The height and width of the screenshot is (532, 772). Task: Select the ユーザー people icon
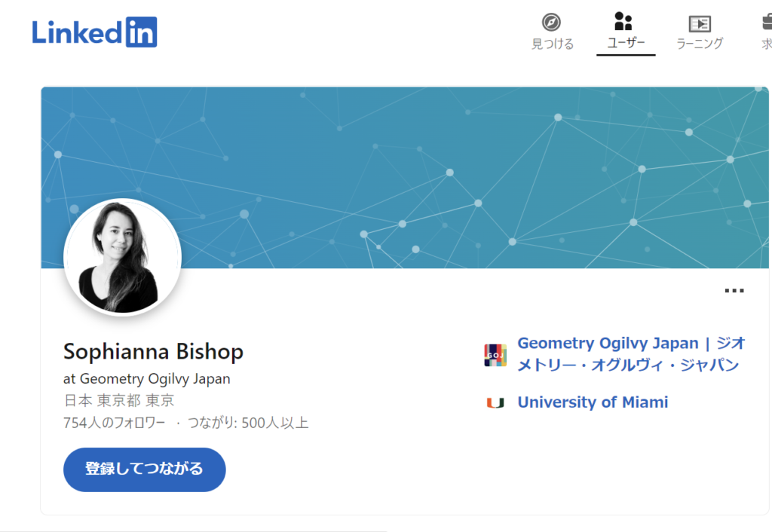(623, 21)
